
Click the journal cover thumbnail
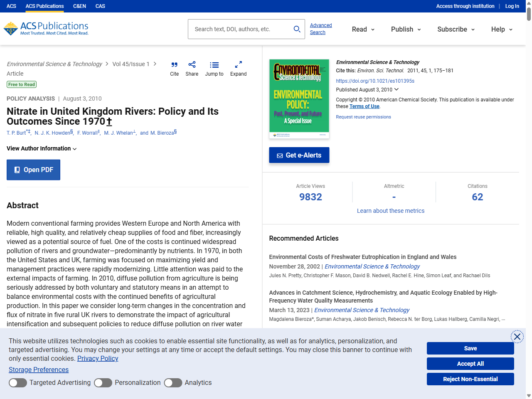pyautogui.click(x=299, y=99)
